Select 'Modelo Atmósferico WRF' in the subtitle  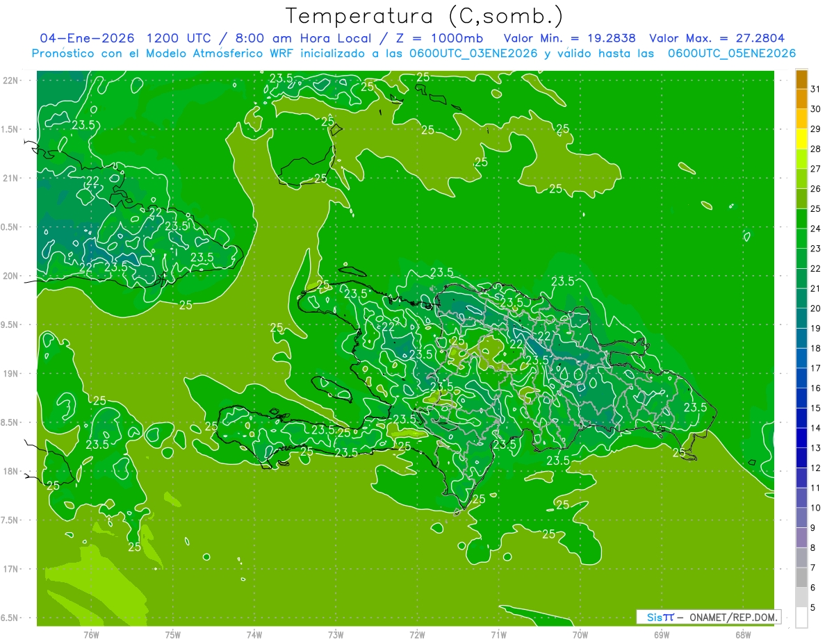tap(221, 53)
